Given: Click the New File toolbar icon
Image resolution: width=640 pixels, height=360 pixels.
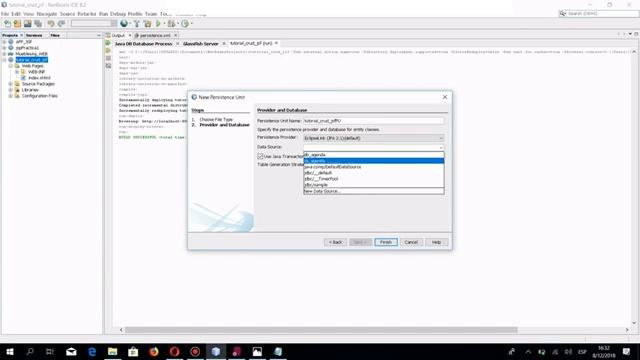Looking at the screenshot, I should point(8,24).
